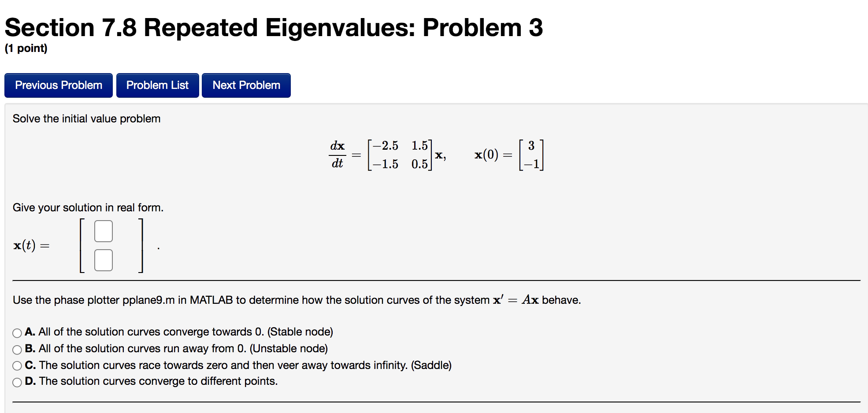Open the Problem List

157,85
